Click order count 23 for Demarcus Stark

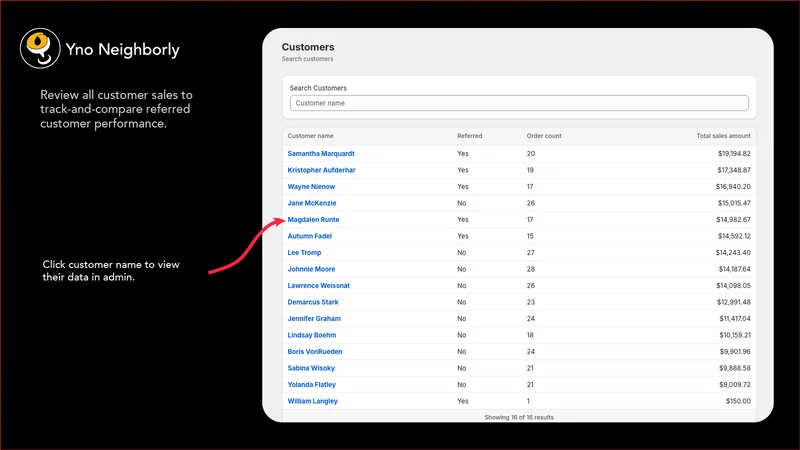pyautogui.click(x=531, y=302)
